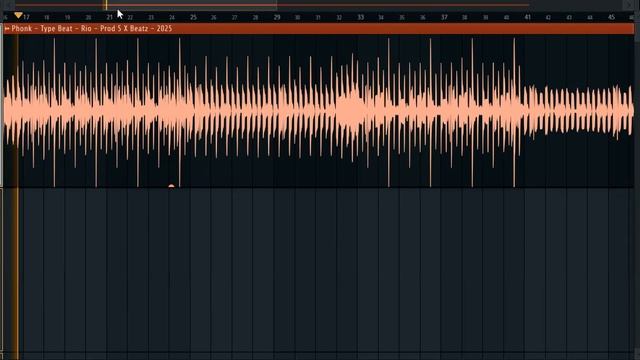Click bar 37 on the timeline ruler
Image resolution: width=640 pixels, height=360 pixels.
pos(444,17)
